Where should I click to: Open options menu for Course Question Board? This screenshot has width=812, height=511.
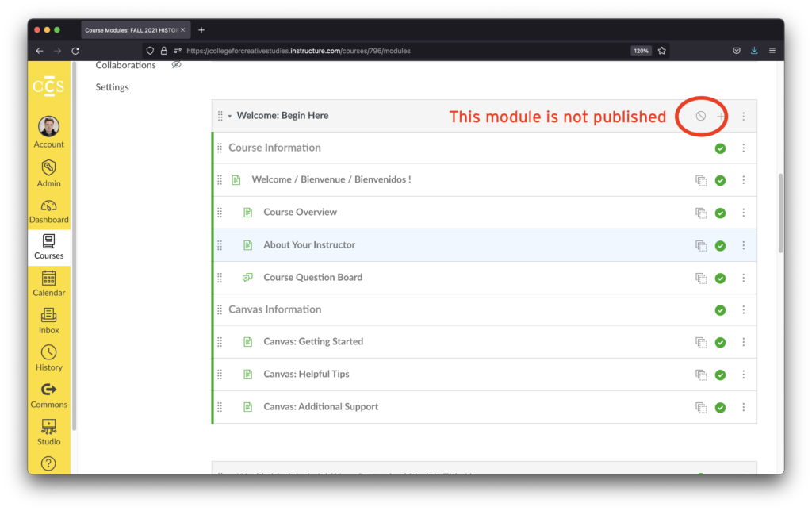743,278
